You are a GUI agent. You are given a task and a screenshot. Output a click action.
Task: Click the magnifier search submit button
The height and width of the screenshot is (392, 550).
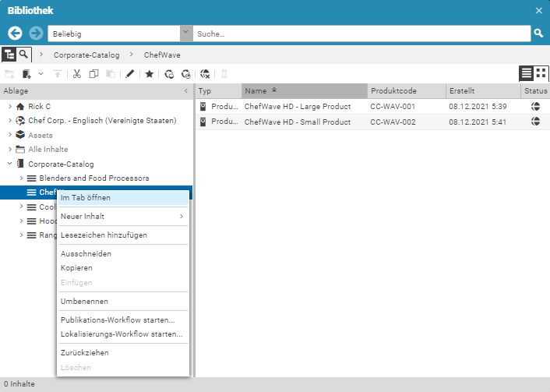(538, 34)
